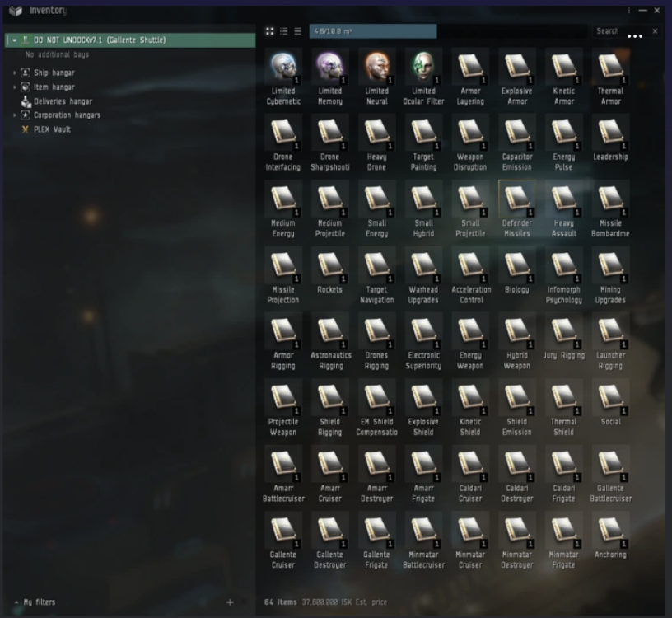Collapse the My filters section

tap(16, 602)
